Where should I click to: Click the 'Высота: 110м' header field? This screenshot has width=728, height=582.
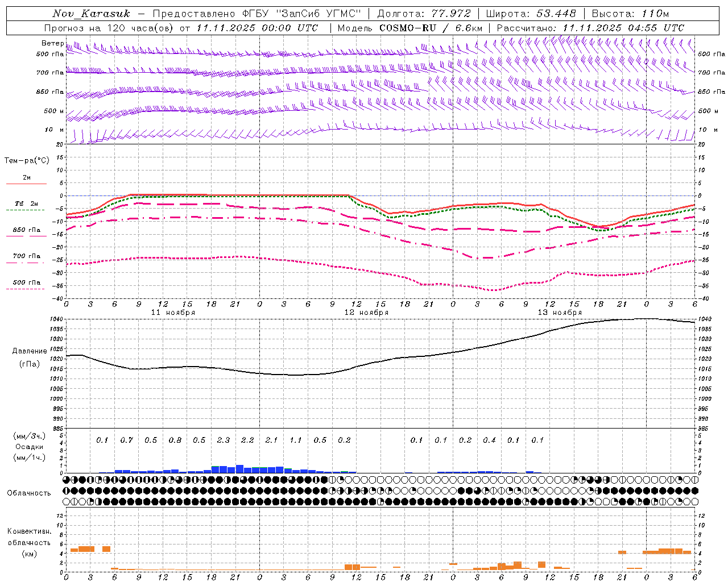point(630,14)
